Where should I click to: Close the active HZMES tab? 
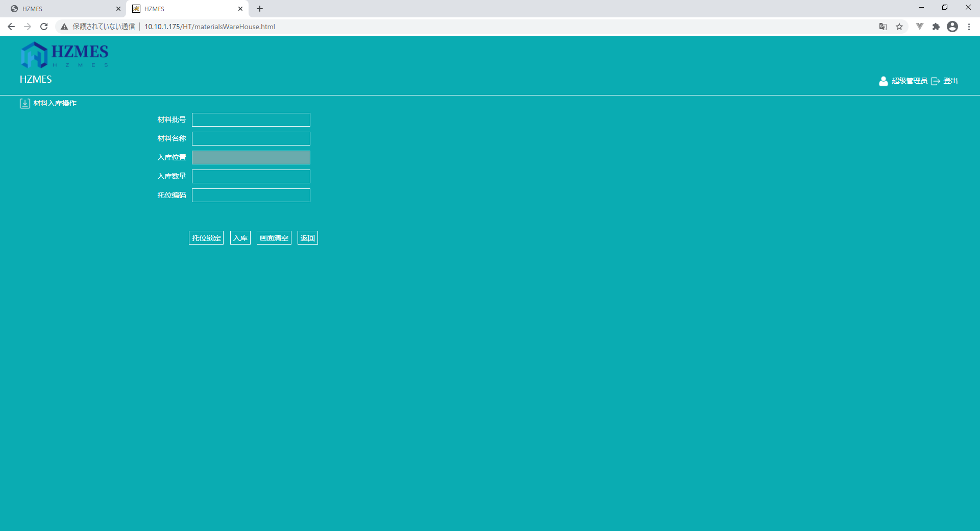point(240,9)
